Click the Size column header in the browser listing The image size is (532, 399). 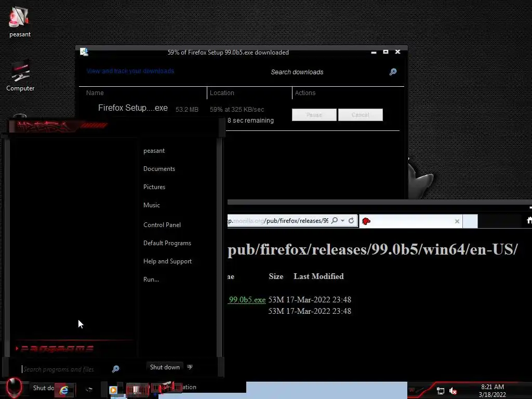coord(276,276)
